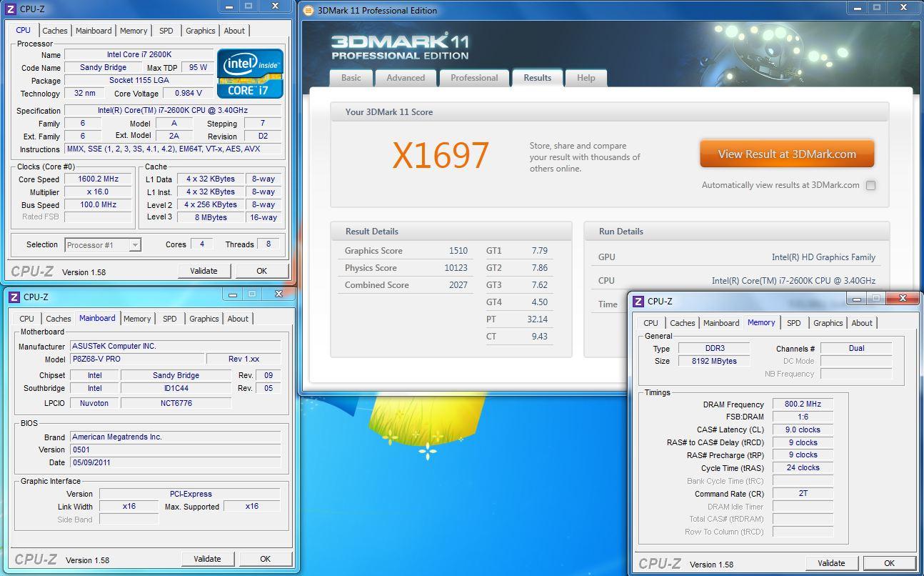Click the Intel Core i7 2600K name field
Image resolution: width=924 pixels, height=576 pixels.
pyautogui.click(x=139, y=55)
